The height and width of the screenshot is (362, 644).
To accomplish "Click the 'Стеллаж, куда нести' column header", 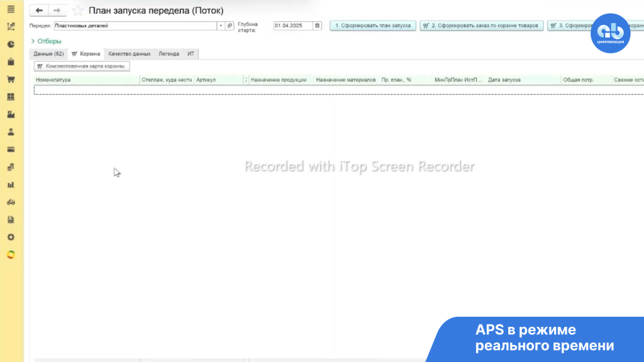I will [167, 80].
